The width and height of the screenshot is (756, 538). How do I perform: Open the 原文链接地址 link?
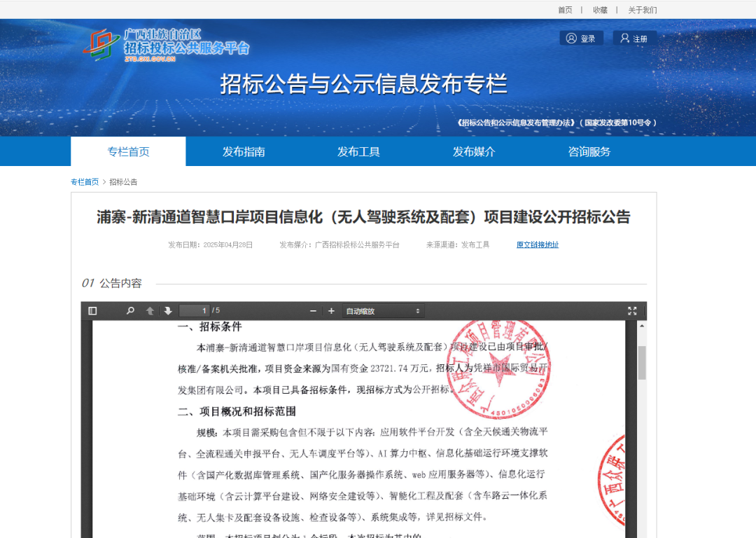point(538,245)
